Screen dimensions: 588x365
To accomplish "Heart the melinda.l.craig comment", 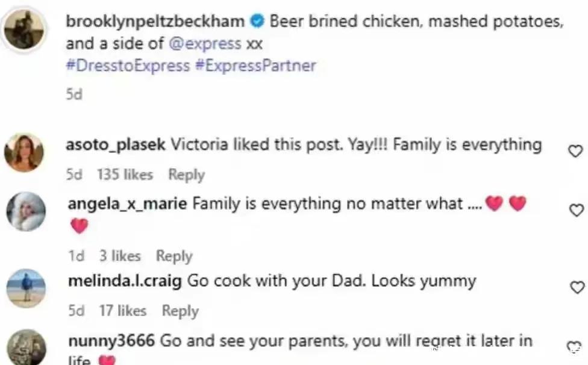I will coord(576,287).
